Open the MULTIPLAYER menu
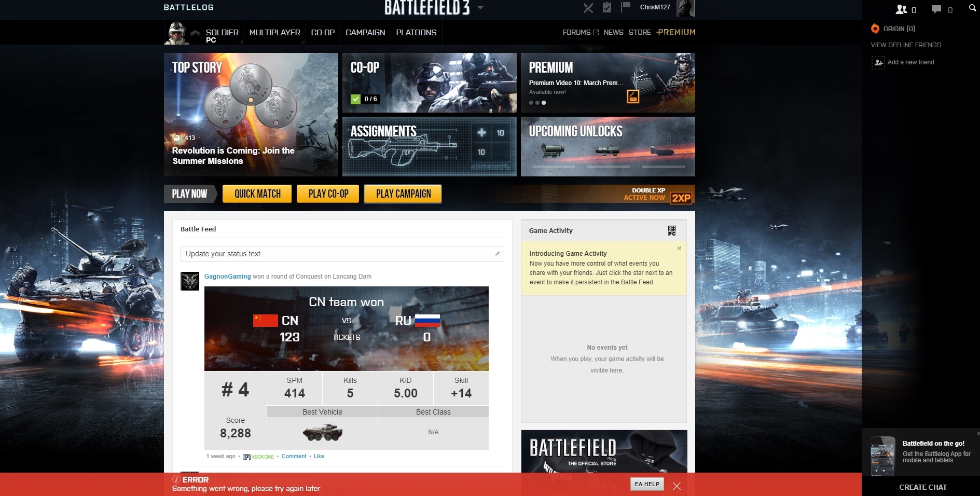The height and width of the screenshot is (496, 980). 274,32
